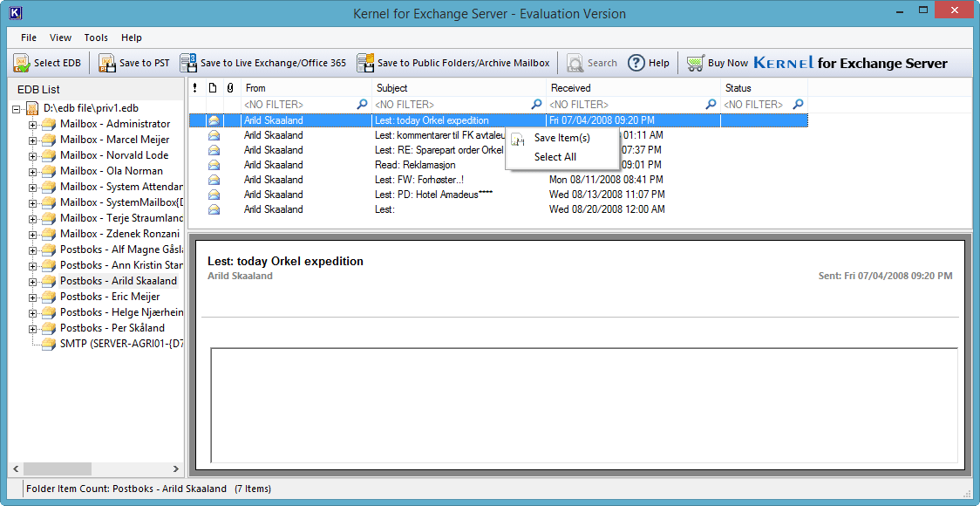Click the Buy Now shopping cart icon
This screenshot has height=506, width=980.
click(695, 63)
